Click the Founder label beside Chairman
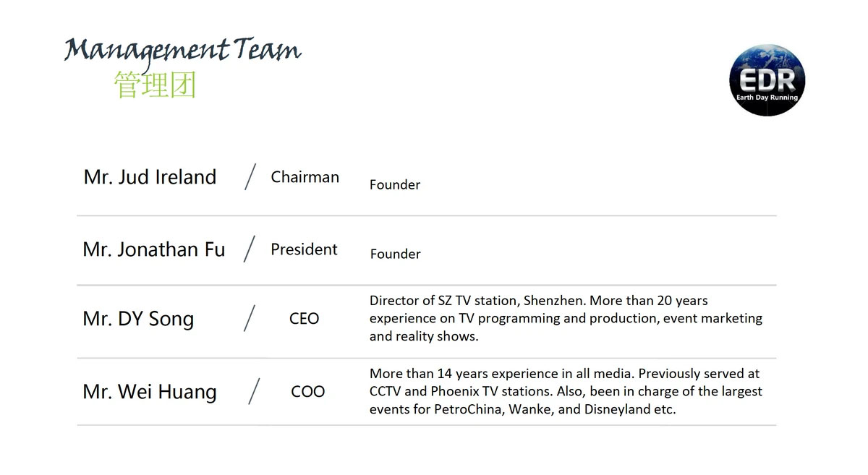868x475 pixels. [395, 185]
